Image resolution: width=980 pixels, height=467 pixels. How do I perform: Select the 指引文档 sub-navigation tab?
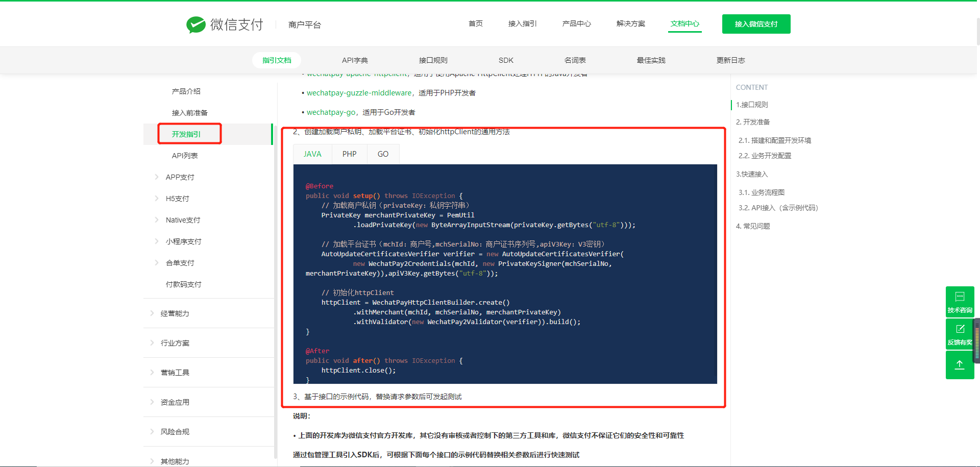click(x=277, y=60)
